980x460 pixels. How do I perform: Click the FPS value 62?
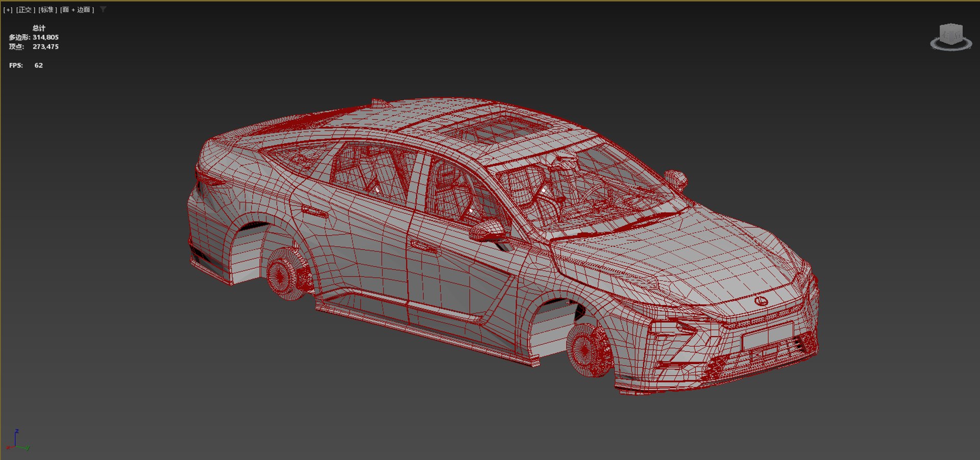[39, 65]
